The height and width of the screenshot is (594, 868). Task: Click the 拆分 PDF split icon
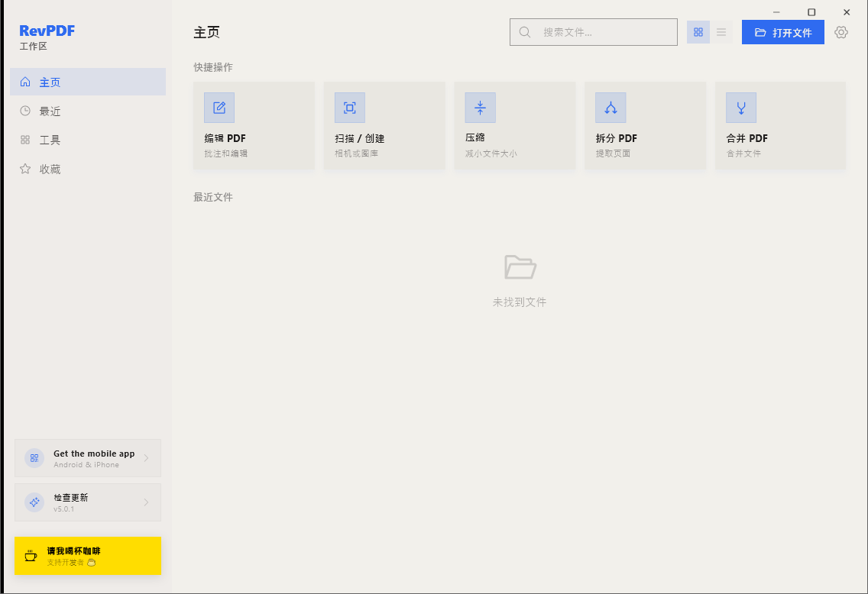click(x=611, y=108)
